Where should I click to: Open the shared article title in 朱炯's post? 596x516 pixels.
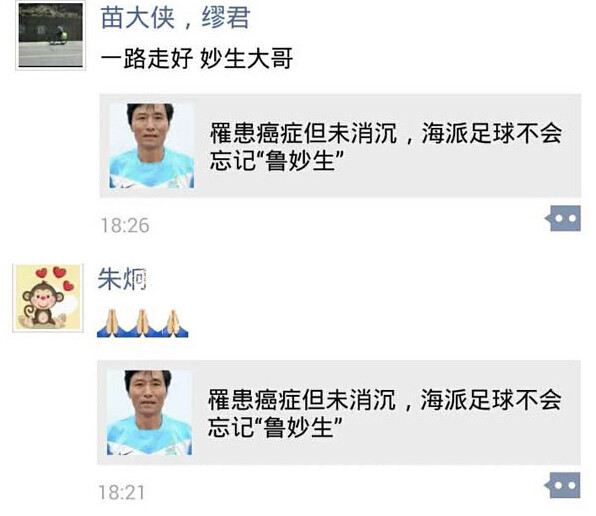point(385,413)
